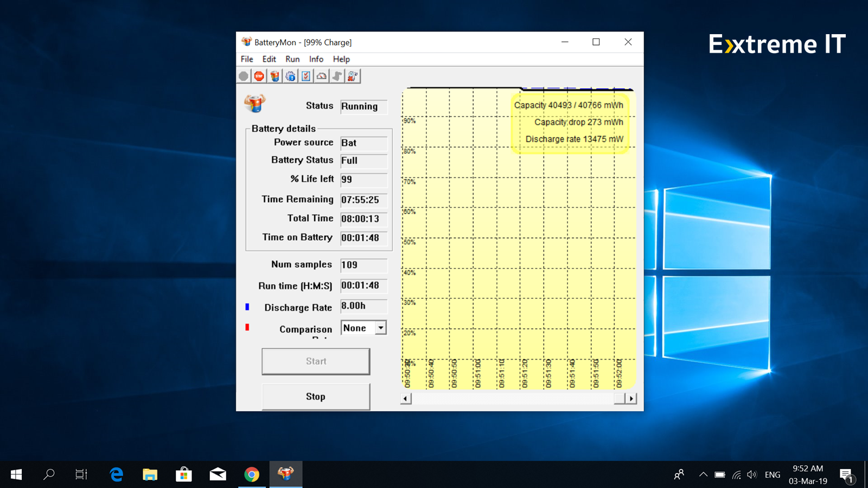The width and height of the screenshot is (868, 488).
Task: Click BatteryMon taskbar button
Action: 286,474
